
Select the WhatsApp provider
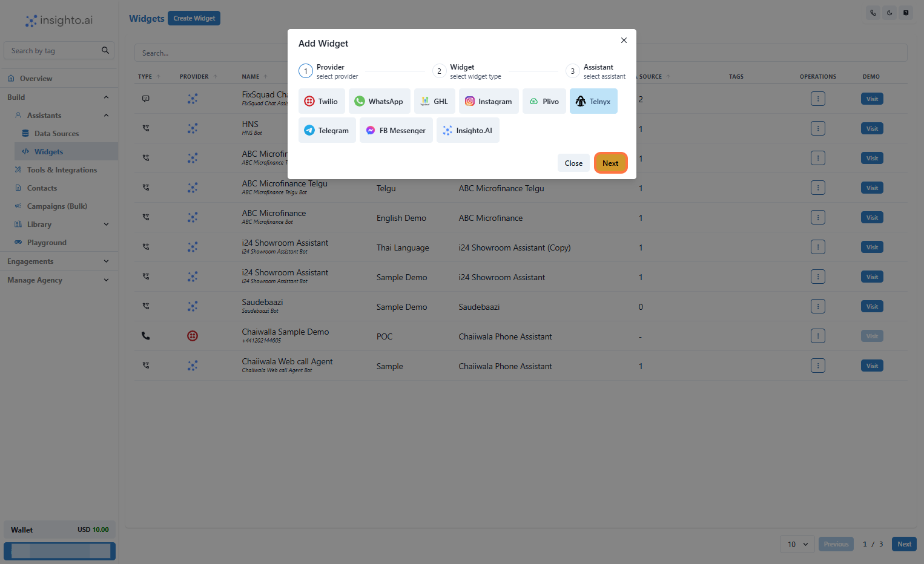pyautogui.click(x=380, y=101)
